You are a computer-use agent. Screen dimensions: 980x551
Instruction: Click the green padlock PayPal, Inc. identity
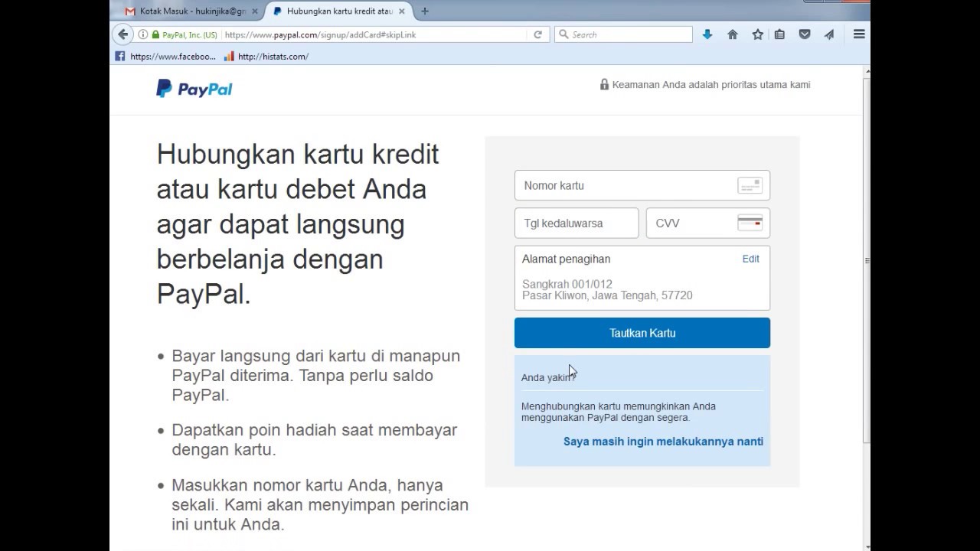184,34
